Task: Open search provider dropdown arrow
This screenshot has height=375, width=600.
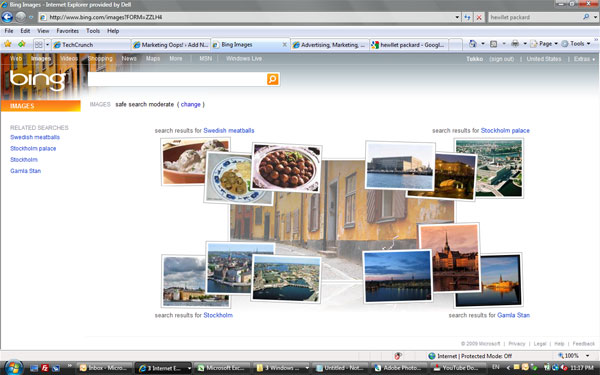Action: 595,17
